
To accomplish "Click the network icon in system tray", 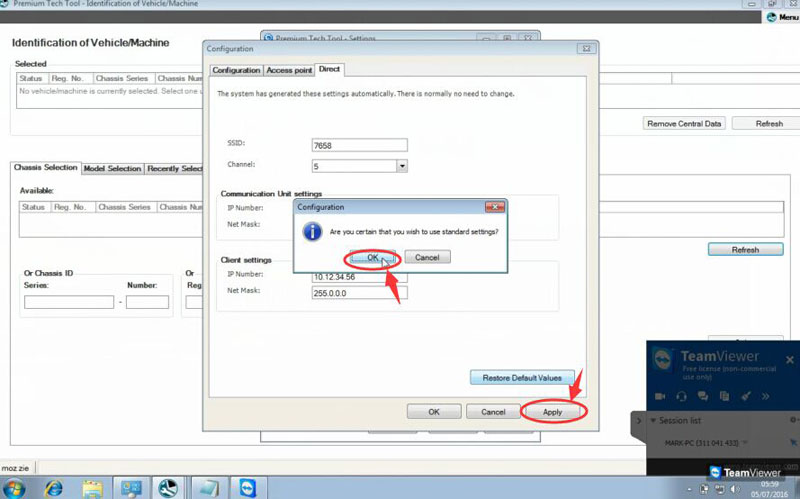I will pyautogui.click(x=720, y=490).
